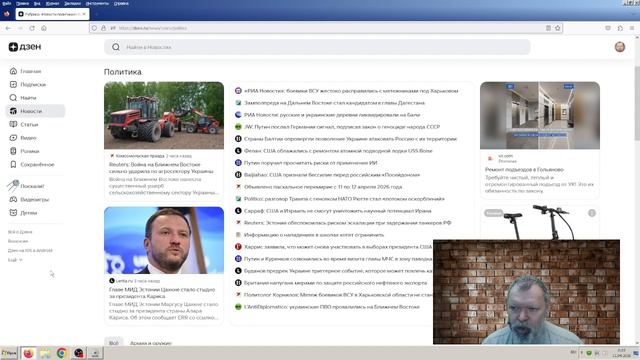Click the taskbar clock
Screen dimensions: 640x360
pyautogui.click(x=621, y=353)
